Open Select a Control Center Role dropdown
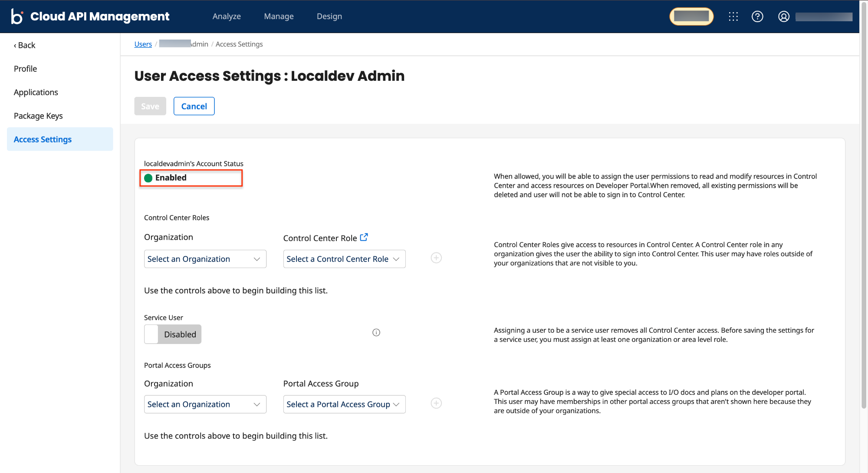 click(x=344, y=259)
